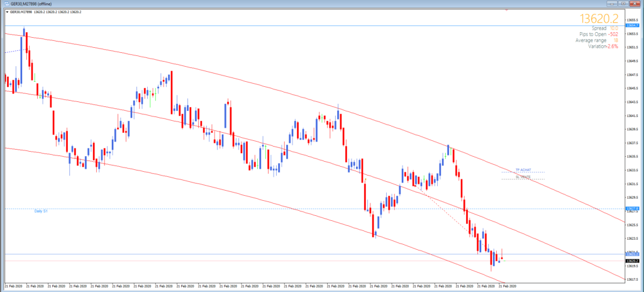
Task: Click the 'SL VENTE' level label
Action: click(x=523, y=177)
